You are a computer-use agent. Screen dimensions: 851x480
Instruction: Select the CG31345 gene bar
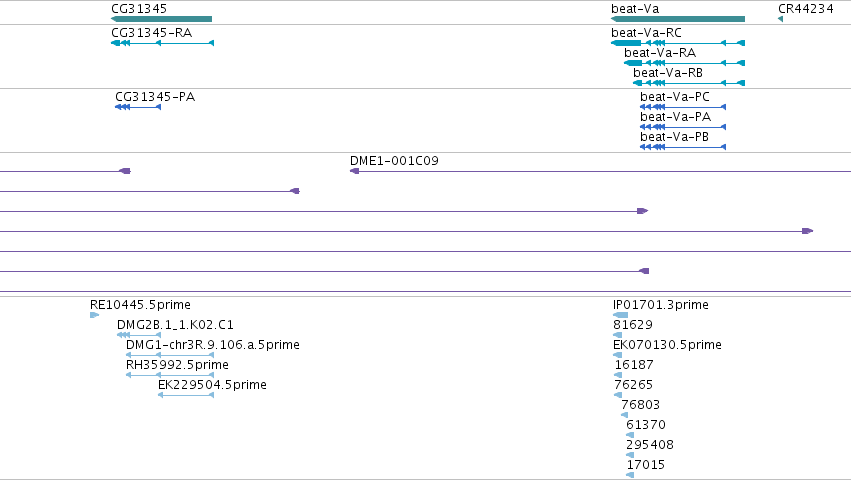[161, 19]
